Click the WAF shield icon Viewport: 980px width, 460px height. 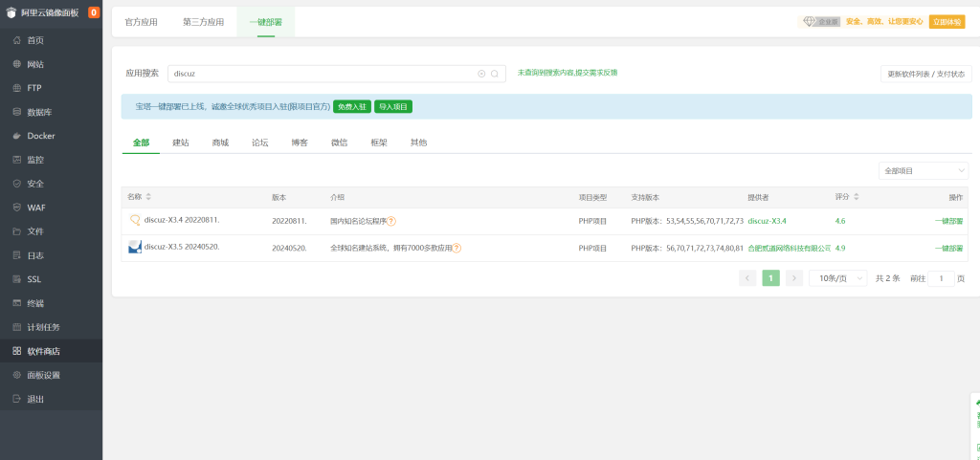click(17, 208)
